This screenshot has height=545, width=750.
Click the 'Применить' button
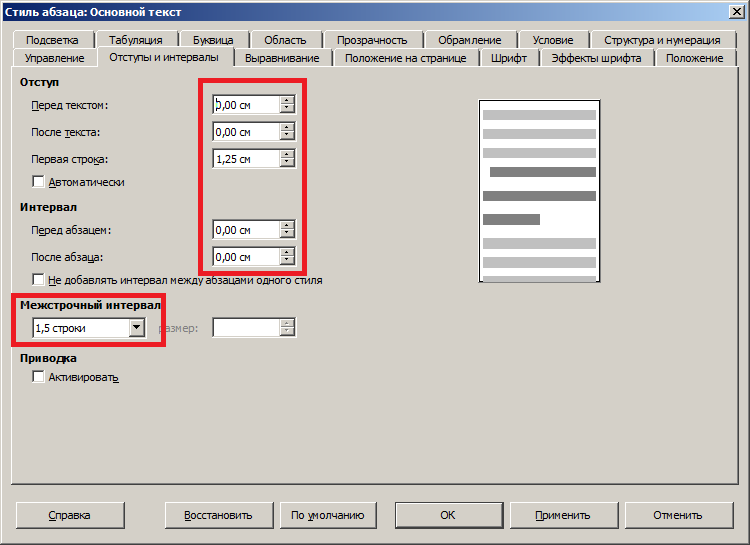pos(562,515)
